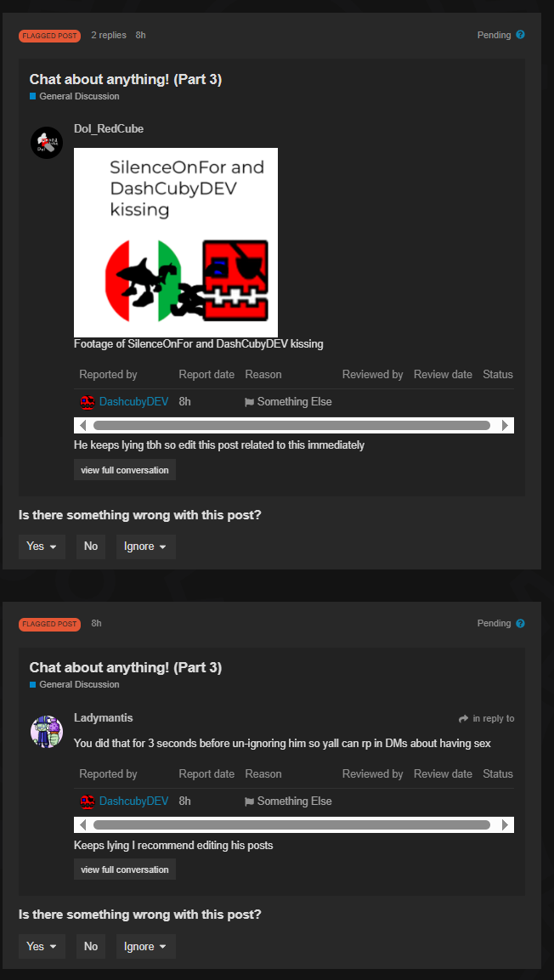Expand the Yes dropdown for the Ladymantis post
This screenshot has height=980, width=554.
(x=42, y=946)
